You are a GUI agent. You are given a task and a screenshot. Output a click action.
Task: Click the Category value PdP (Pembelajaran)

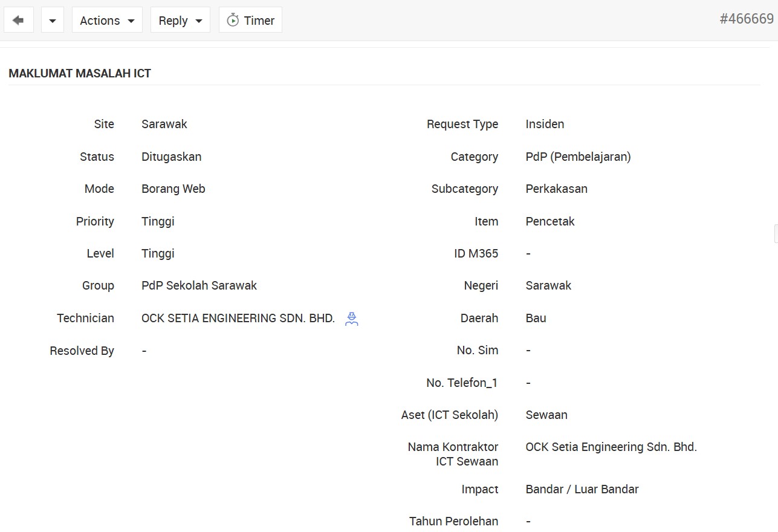pos(578,157)
